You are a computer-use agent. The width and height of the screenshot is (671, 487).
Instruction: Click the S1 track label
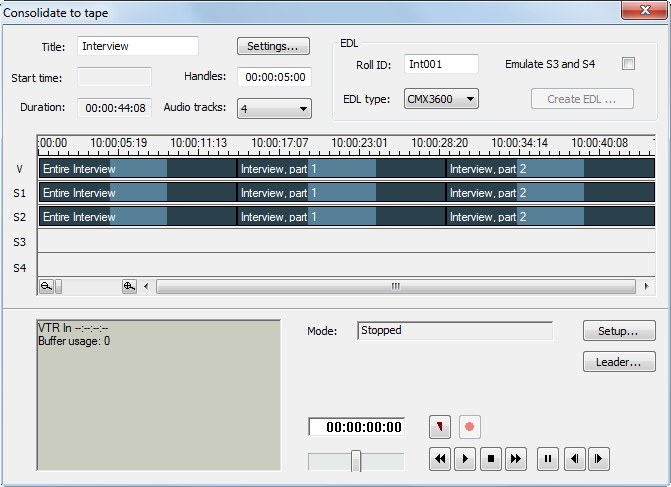coord(19,193)
